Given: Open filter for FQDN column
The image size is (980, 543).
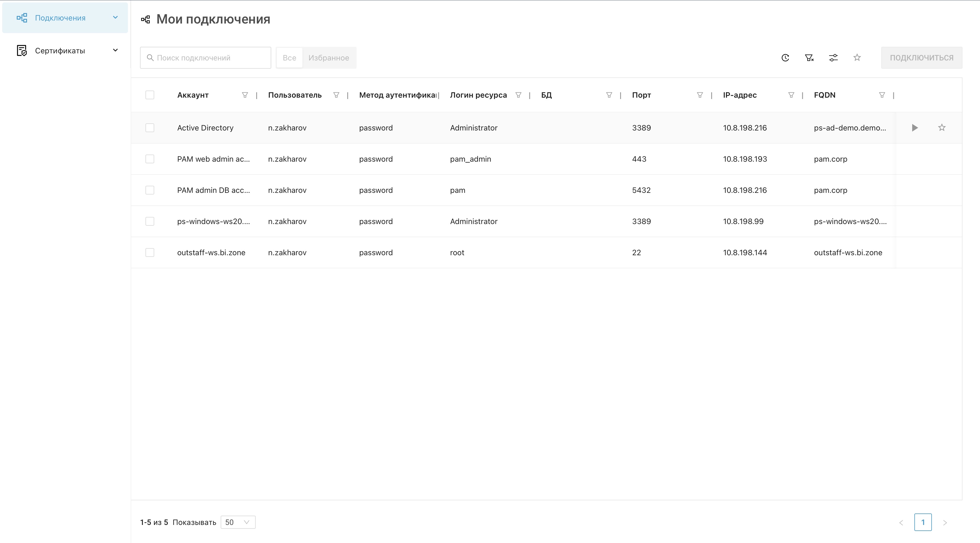Looking at the screenshot, I should (882, 95).
